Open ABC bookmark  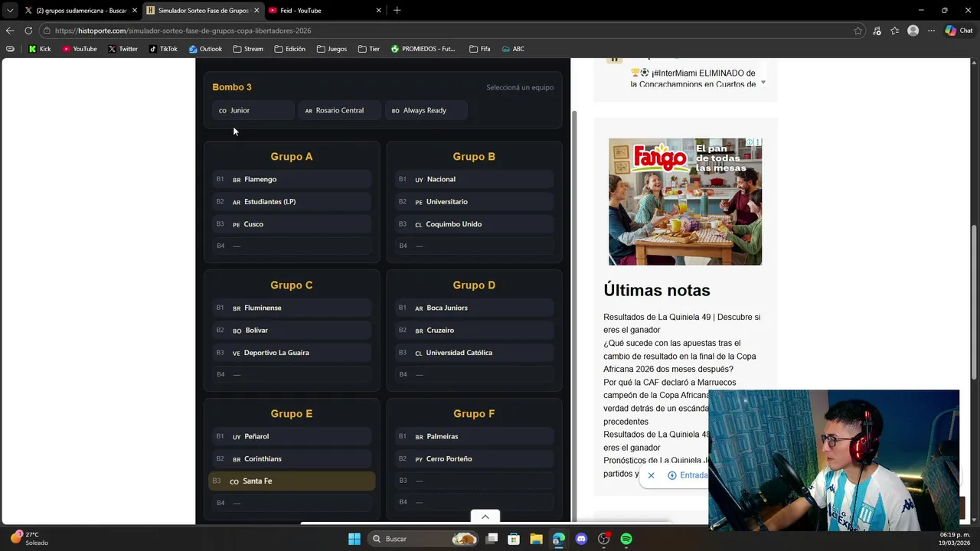point(513,49)
